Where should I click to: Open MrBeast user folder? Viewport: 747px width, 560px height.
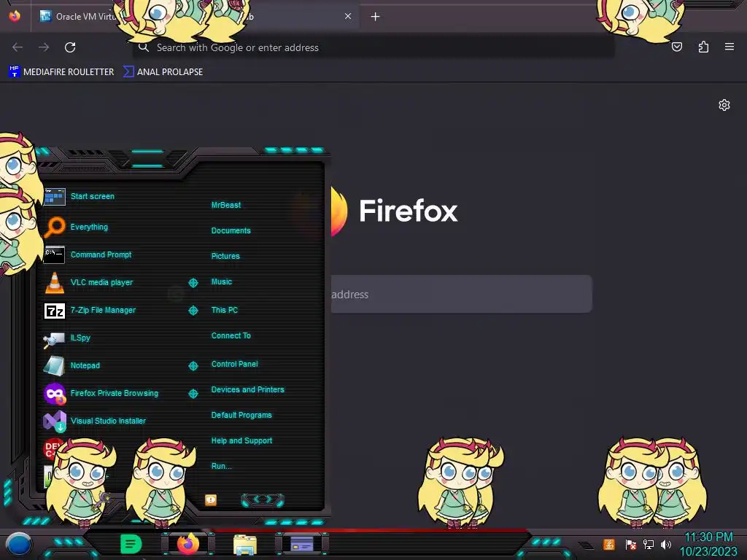coord(226,205)
